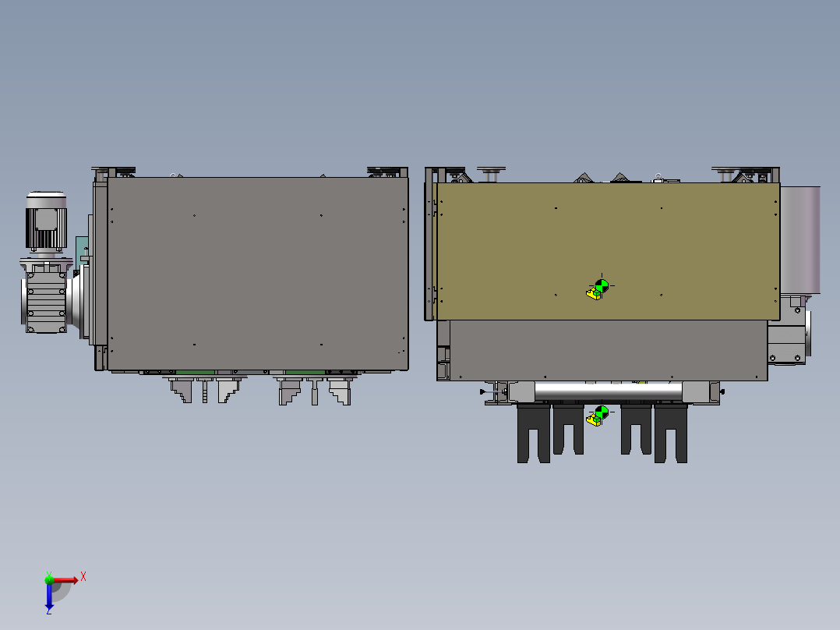The width and height of the screenshot is (840, 630).
Task: Select the olive cover panel of the right unit
Action: (608, 252)
